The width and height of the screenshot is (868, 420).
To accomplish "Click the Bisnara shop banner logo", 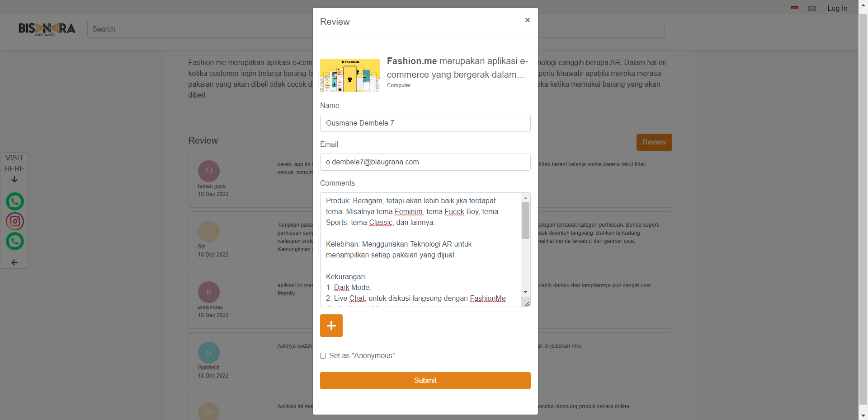I will point(47,29).
